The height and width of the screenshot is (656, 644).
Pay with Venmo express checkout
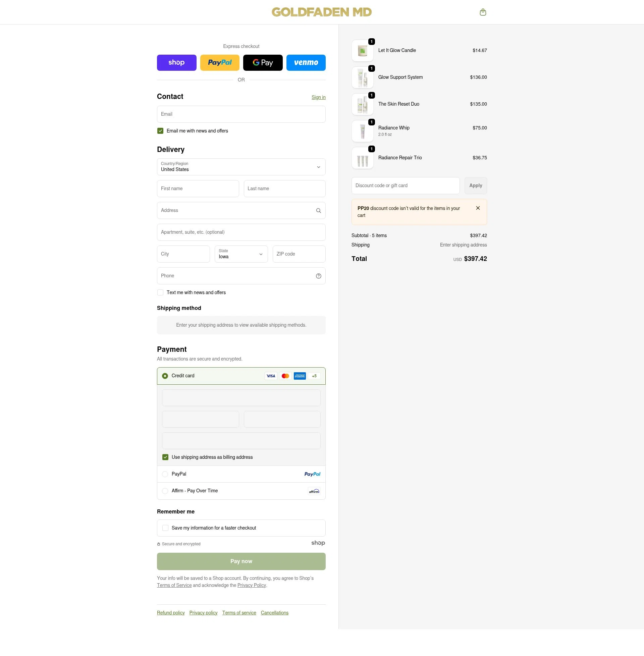[306, 63]
